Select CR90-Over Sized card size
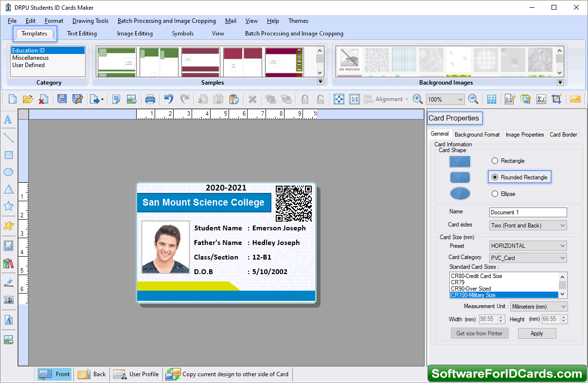 click(x=504, y=289)
